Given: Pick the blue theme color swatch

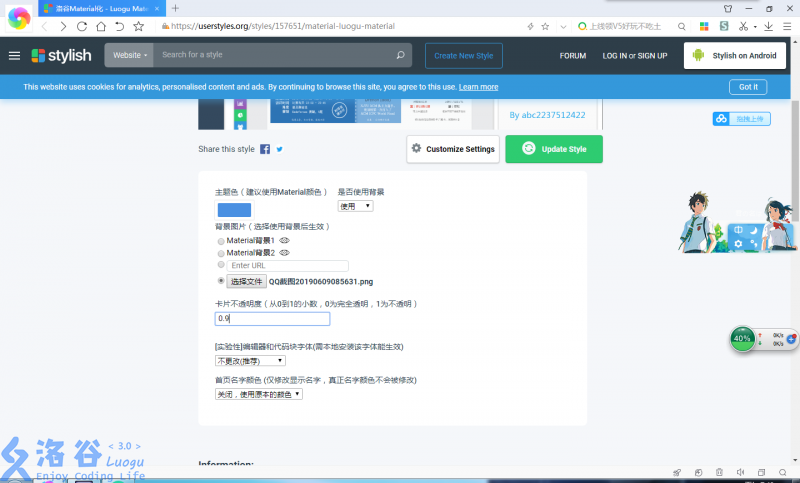Looking at the screenshot, I should point(234,210).
